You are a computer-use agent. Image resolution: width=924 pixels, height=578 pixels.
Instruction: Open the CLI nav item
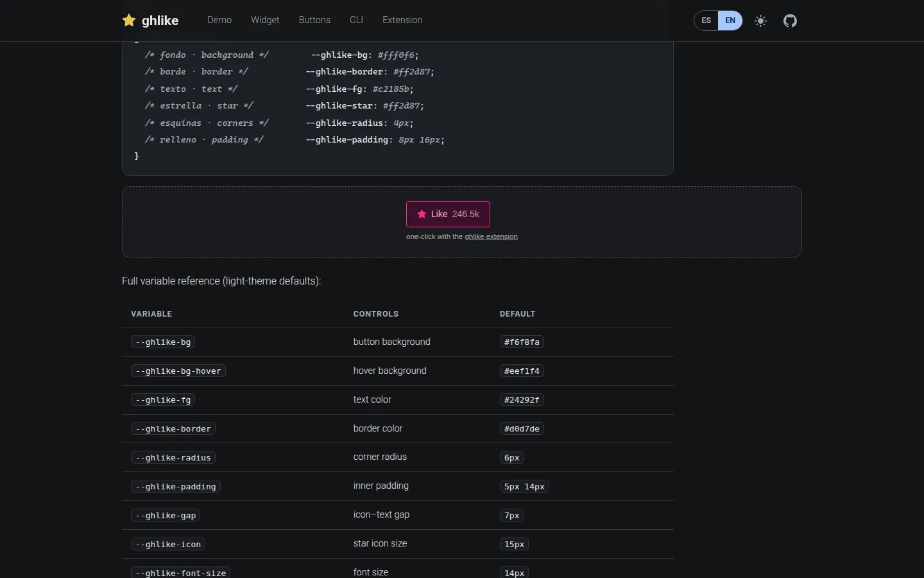[356, 20]
